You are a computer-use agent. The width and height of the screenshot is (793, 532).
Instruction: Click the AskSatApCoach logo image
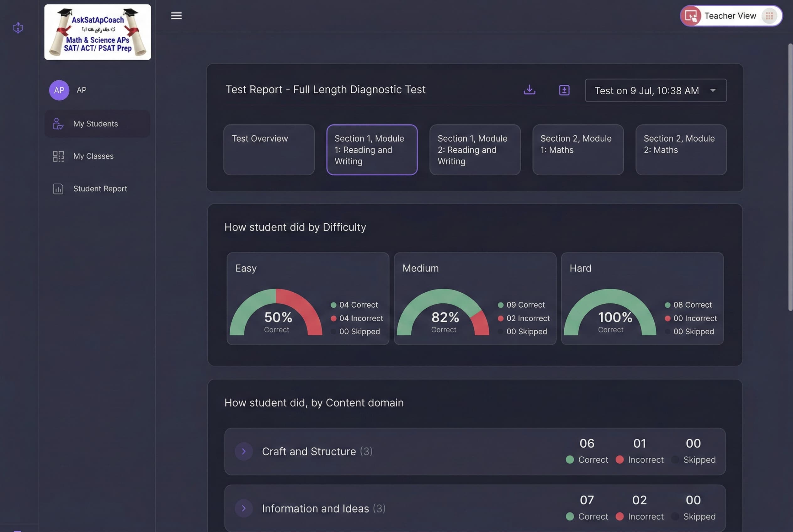[98, 32]
